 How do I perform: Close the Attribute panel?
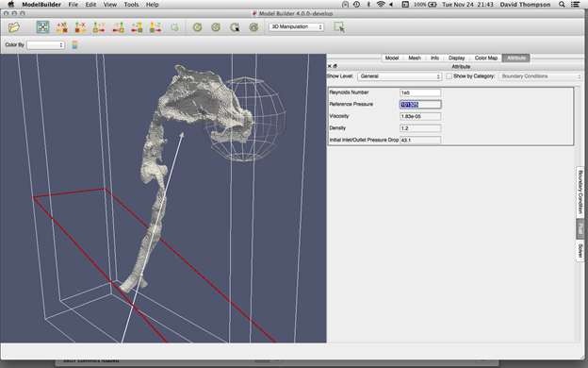(329, 66)
